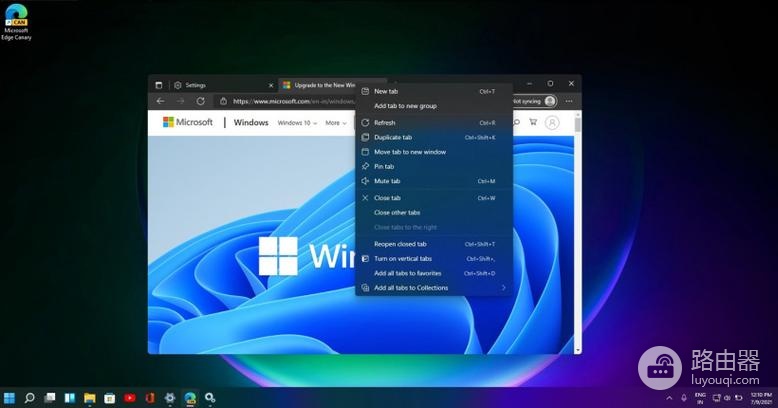Choose Move tab to new window
Screen dimensions: 778x408
(x=434, y=152)
